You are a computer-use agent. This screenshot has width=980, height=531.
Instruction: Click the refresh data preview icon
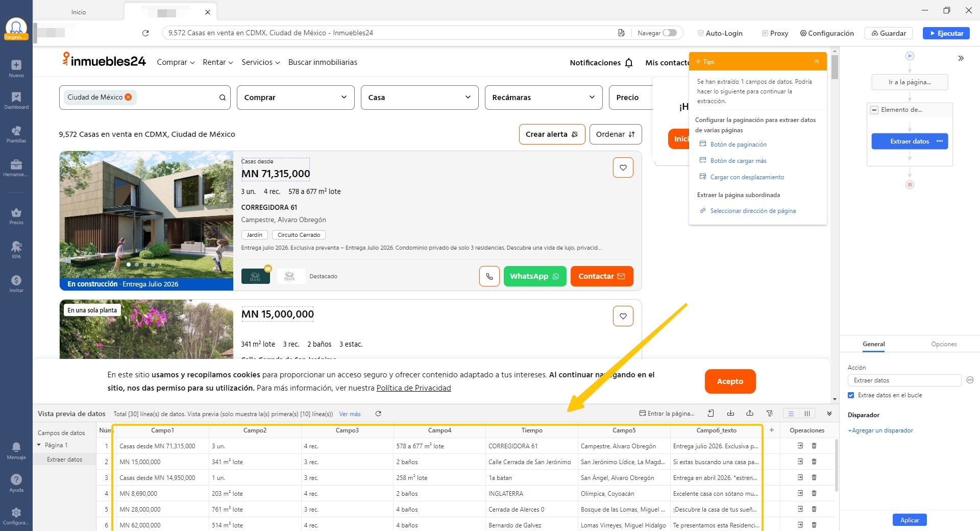click(378, 414)
